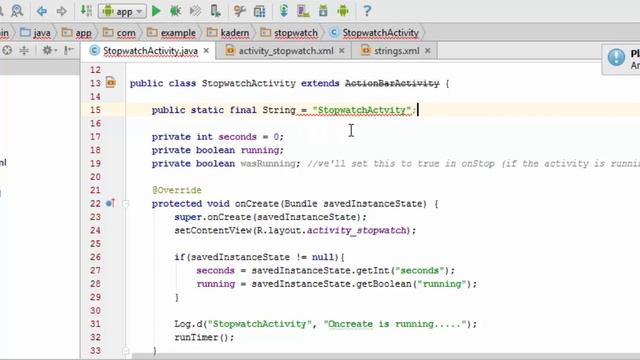
Task: Open project panel gear settings menu
Action: [x=49, y=51]
